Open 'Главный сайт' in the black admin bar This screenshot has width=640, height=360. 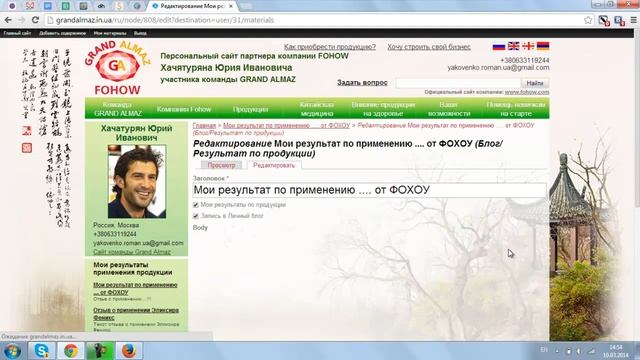pos(17,33)
